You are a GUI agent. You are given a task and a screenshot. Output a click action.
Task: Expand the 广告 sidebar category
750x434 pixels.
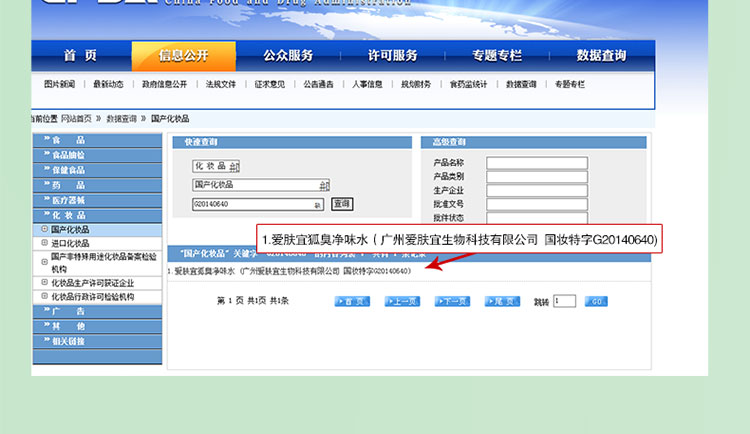[x=97, y=312]
